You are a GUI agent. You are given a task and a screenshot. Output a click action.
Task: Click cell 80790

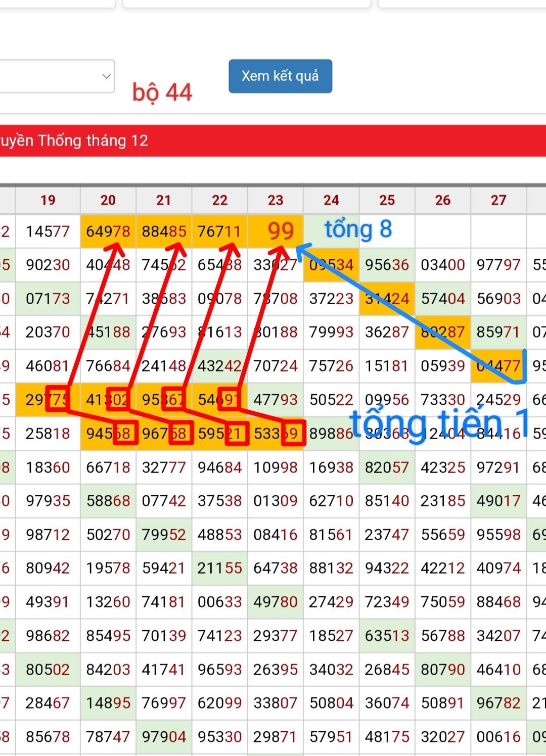[x=443, y=670]
